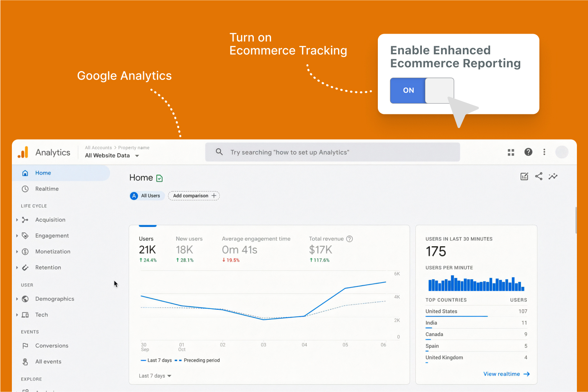The height and width of the screenshot is (392, 588).
Task: Click the share report icon
Action: pyautogui.click(x=539, y=176)
